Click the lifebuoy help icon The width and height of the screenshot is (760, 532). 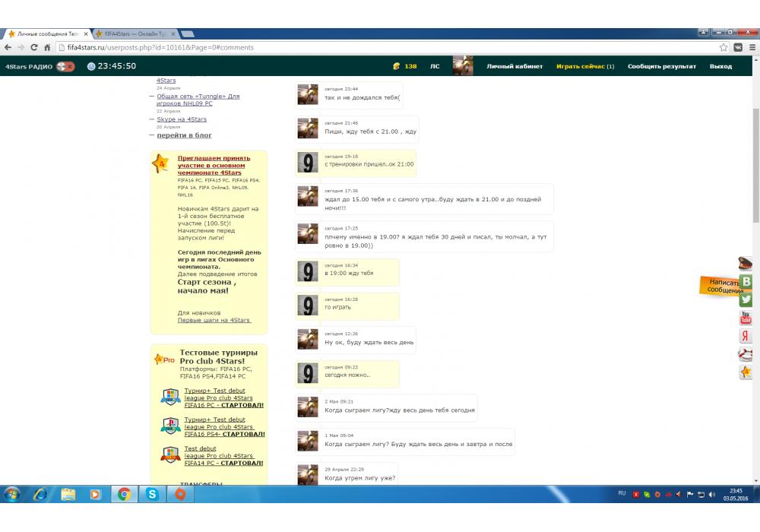click(x=746, y=354)
